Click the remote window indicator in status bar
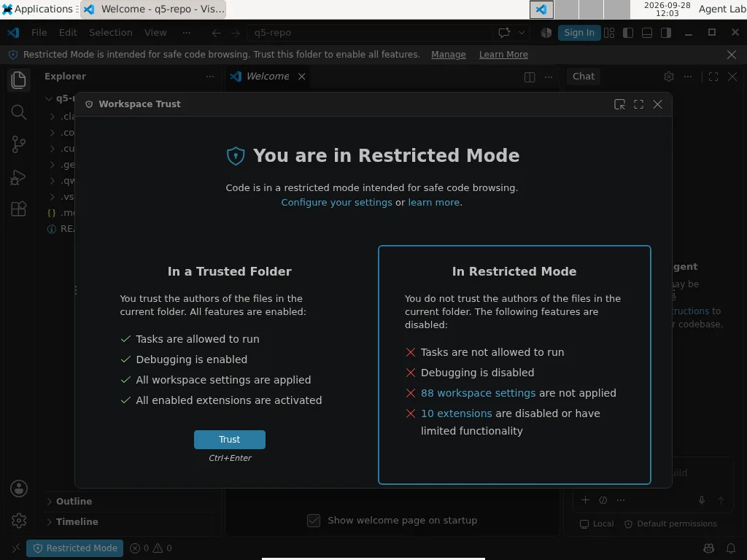747x560 pixels. pyautogui.click(x=15, y=548)
